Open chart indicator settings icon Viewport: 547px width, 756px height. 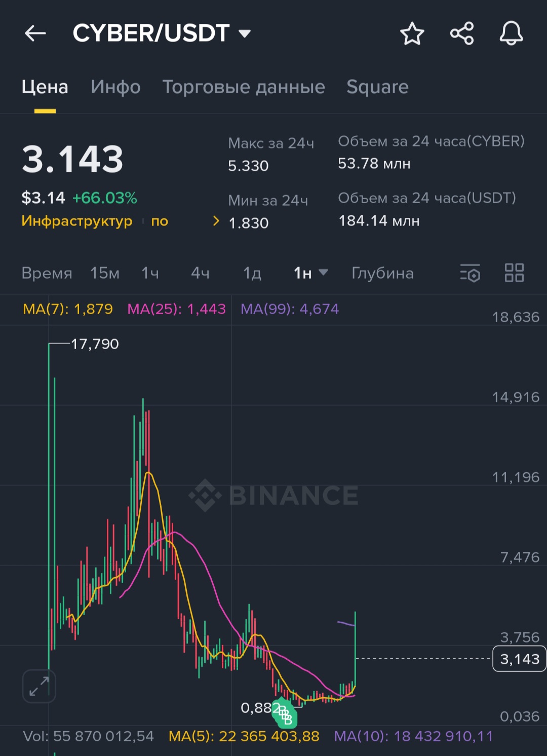(x=470, y=273)
